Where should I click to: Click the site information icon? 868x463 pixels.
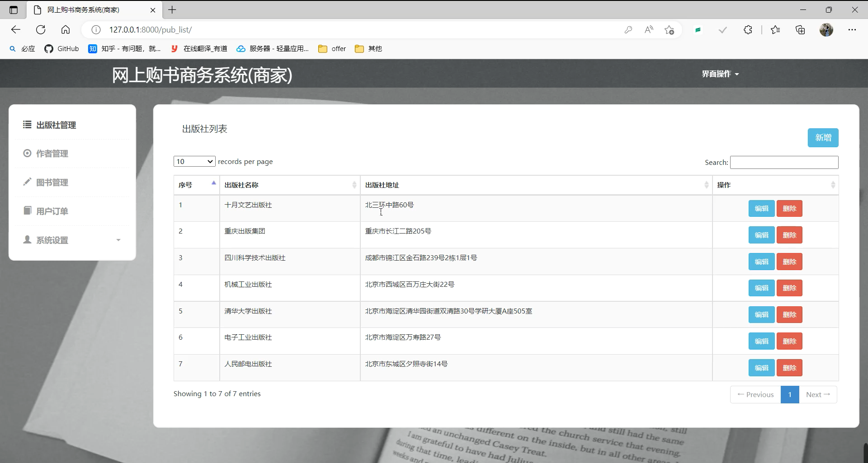click(96, 30)
